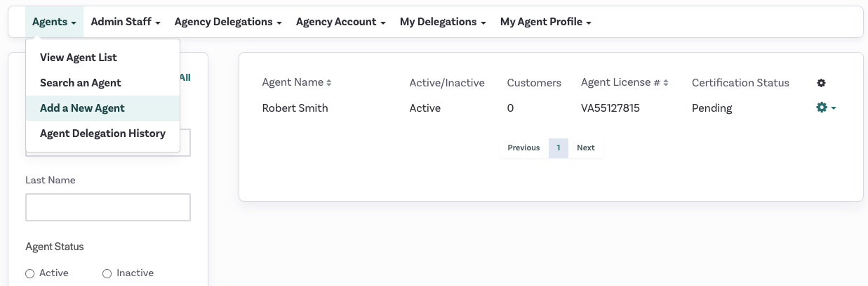Expand the Admin Staff dropdown
868x286 pixels.
tap(126, 22)
